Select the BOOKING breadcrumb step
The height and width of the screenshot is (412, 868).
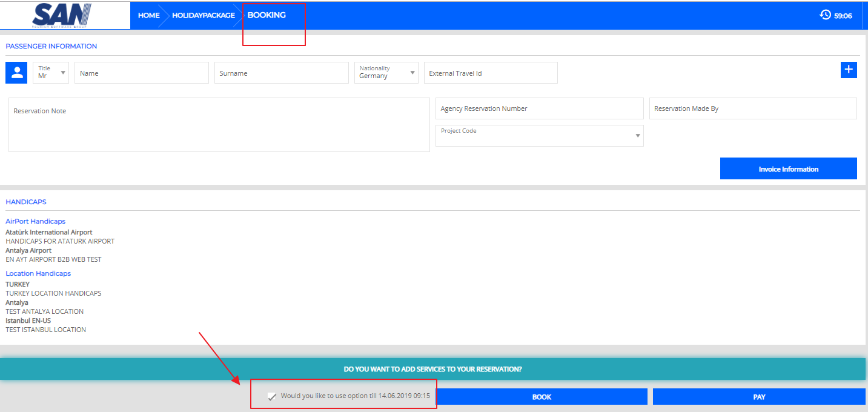click(x=267, y=15)
